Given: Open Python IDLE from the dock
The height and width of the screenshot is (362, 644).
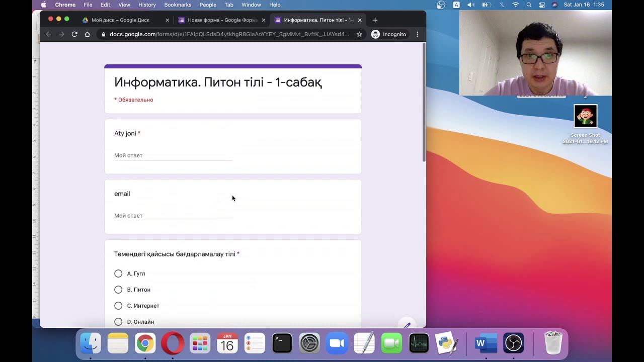Looking at the screenshot, I should (446, 343).
